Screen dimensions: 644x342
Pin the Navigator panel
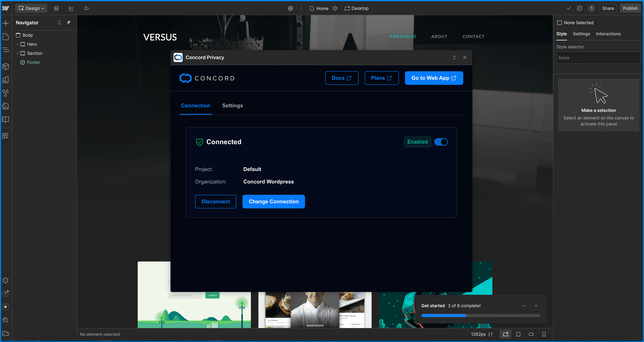pyautogui.click(x=68, y=22)
